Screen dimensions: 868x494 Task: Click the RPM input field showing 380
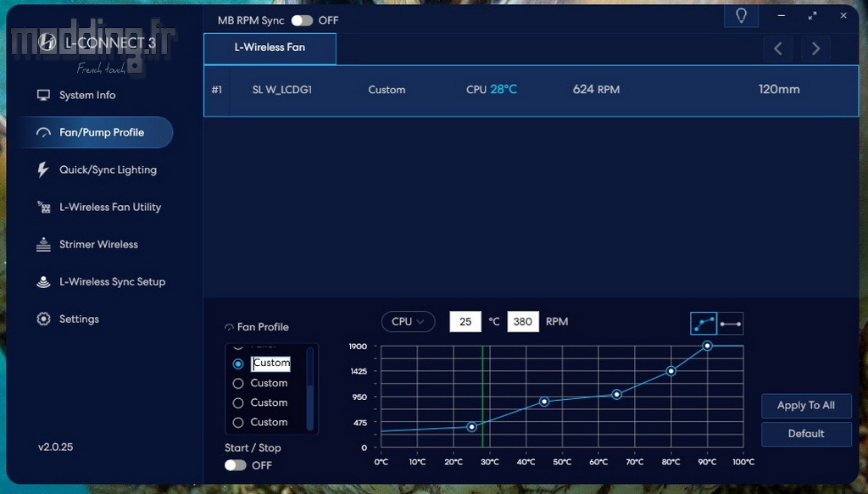[522, 321]
